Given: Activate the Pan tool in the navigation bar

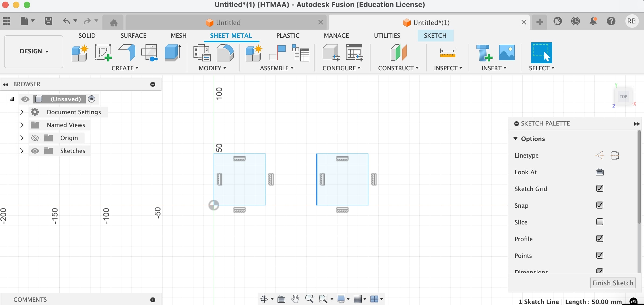Looking at the screenshot, I should 295,299.
